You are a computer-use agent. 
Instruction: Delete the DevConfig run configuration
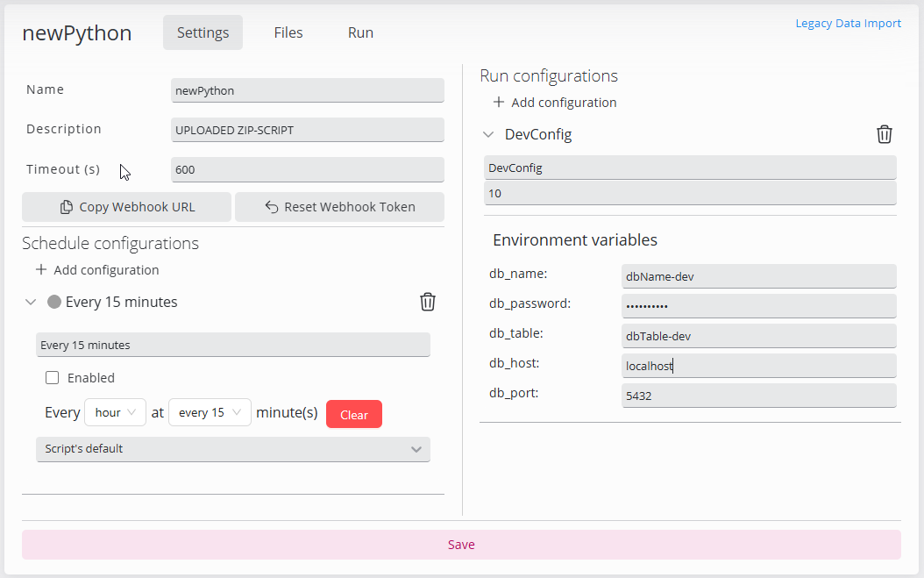pyautogui.click(x=885, y=134)
